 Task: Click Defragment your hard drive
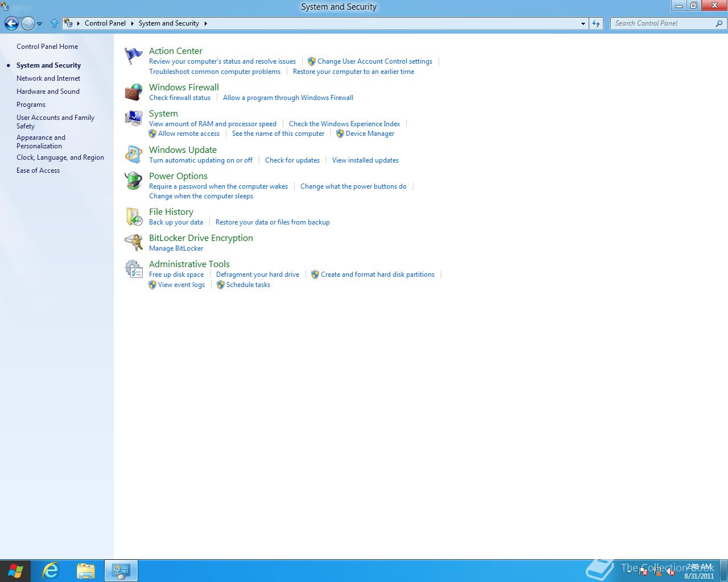tap(258, 275)
